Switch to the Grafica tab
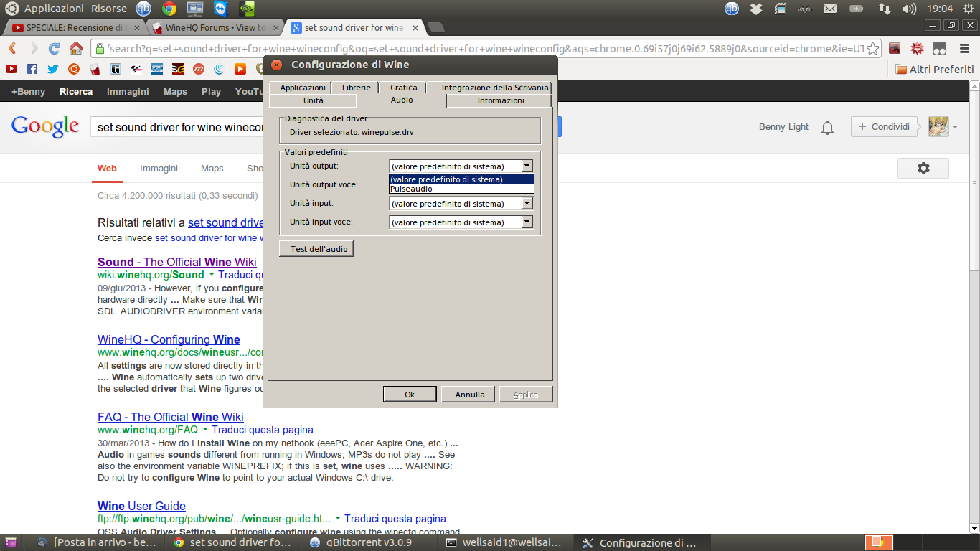The width and height of the screenshot is (980, 551). (403, 88)
